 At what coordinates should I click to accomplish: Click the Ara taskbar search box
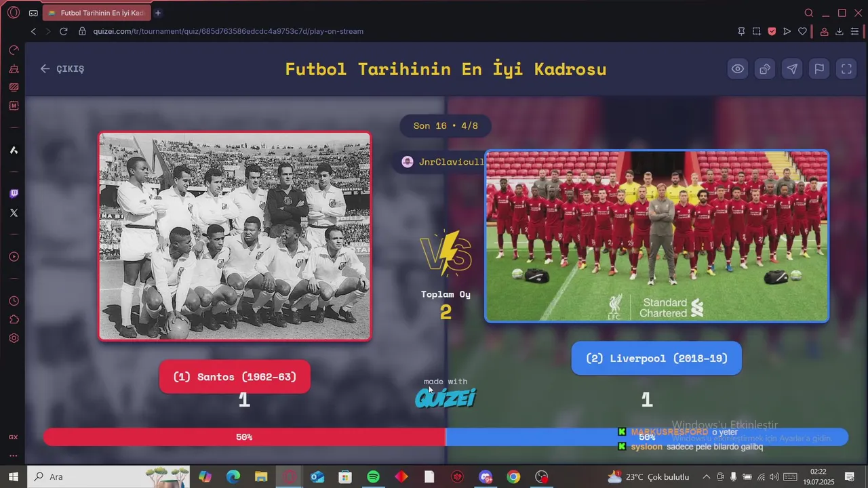click(x=108, y=476)
